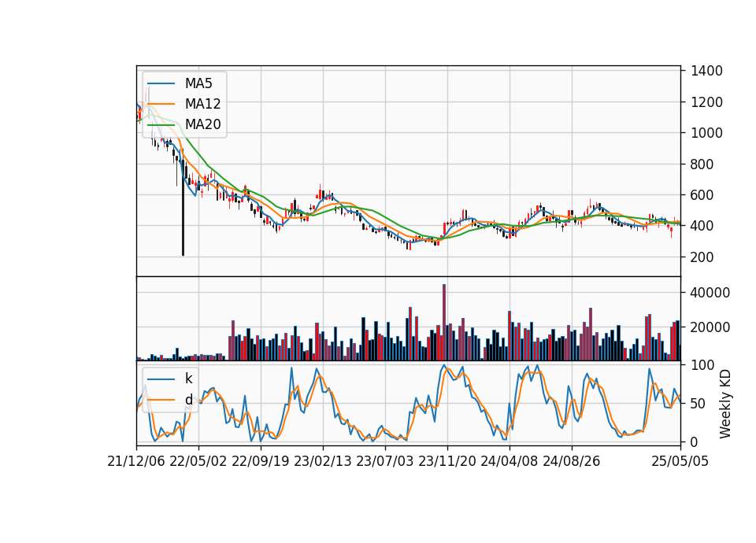Click the MA20 legend label
Image resolution: width=756 pixels, height=543 pixels.
(202, 124)
